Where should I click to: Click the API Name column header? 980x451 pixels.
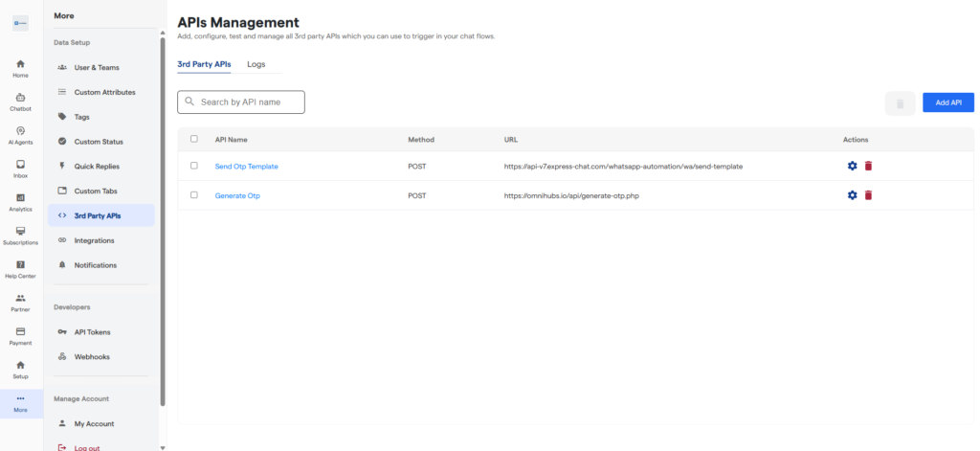(232, 140)
